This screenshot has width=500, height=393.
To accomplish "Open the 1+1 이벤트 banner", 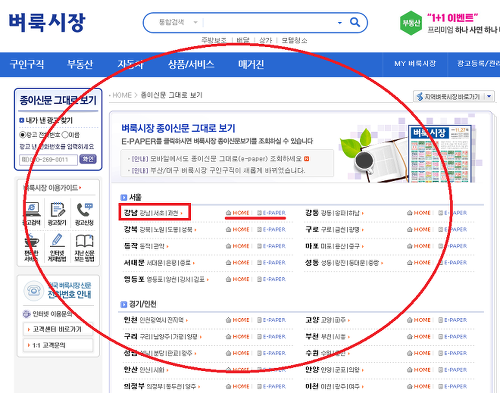I will point(463,23).
